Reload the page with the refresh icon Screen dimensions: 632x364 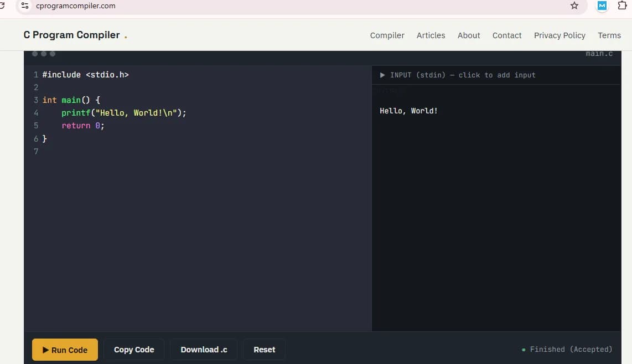2,6
